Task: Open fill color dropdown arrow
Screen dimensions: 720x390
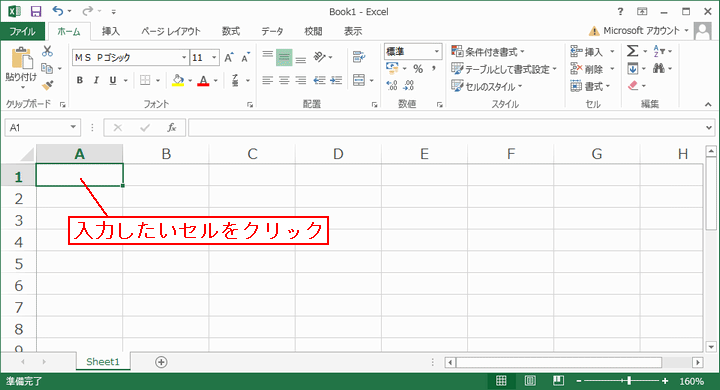Action: click(x=190, y=81)
